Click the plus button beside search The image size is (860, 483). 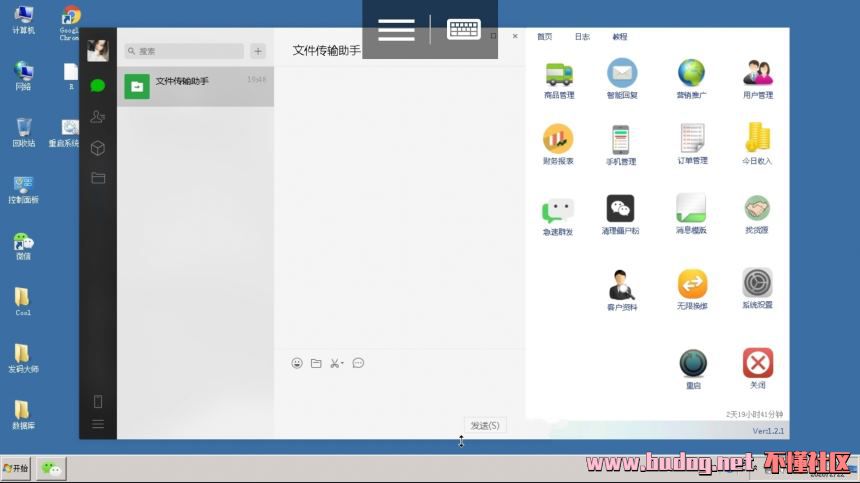[x=258, y=51]
